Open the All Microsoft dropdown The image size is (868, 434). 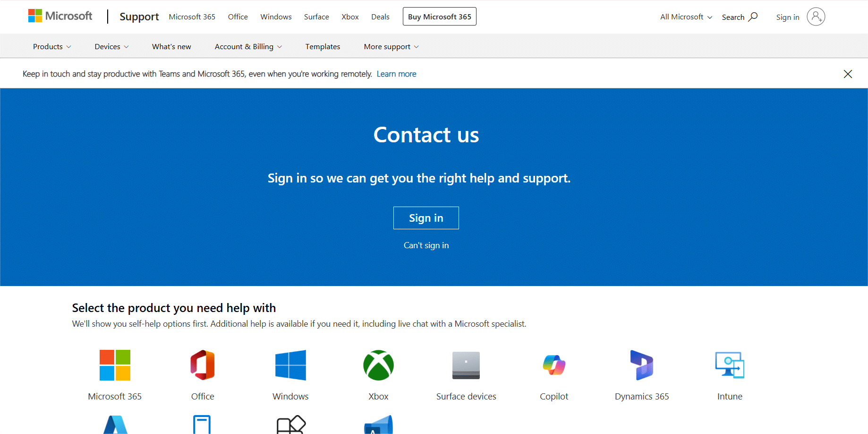click(686, 17)
